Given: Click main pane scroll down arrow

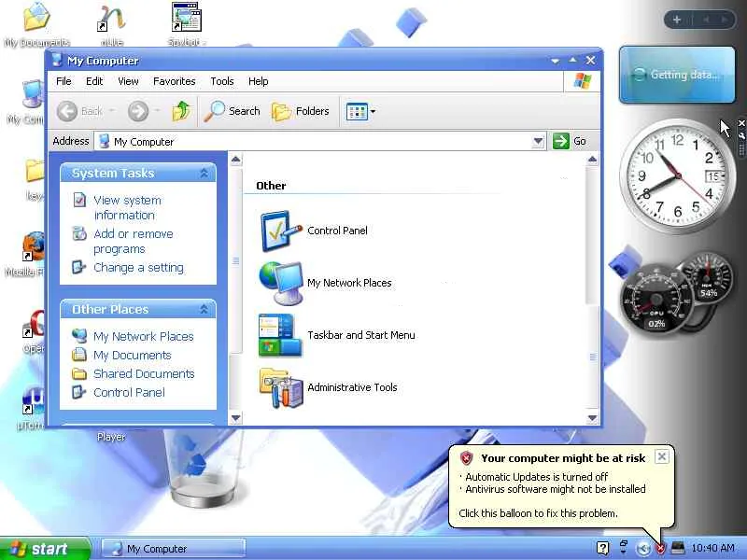Looking at the screenshot, I should [592, 418].
